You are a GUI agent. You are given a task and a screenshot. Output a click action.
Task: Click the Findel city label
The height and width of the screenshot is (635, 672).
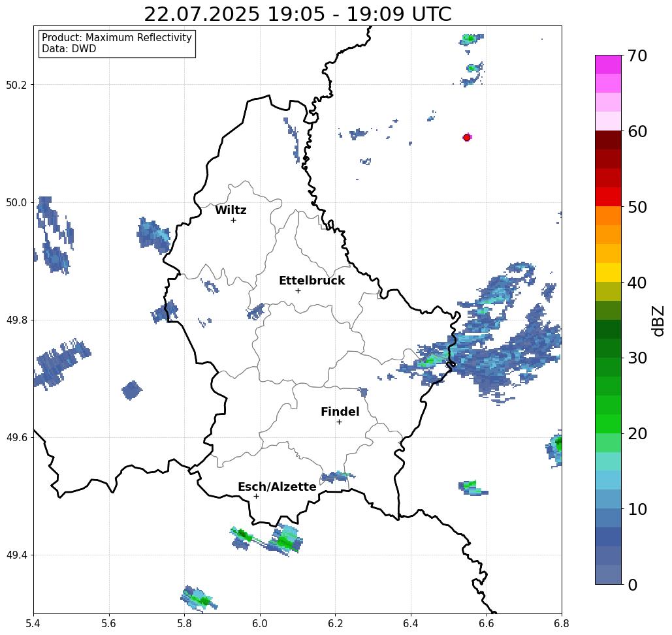[340, 412]
